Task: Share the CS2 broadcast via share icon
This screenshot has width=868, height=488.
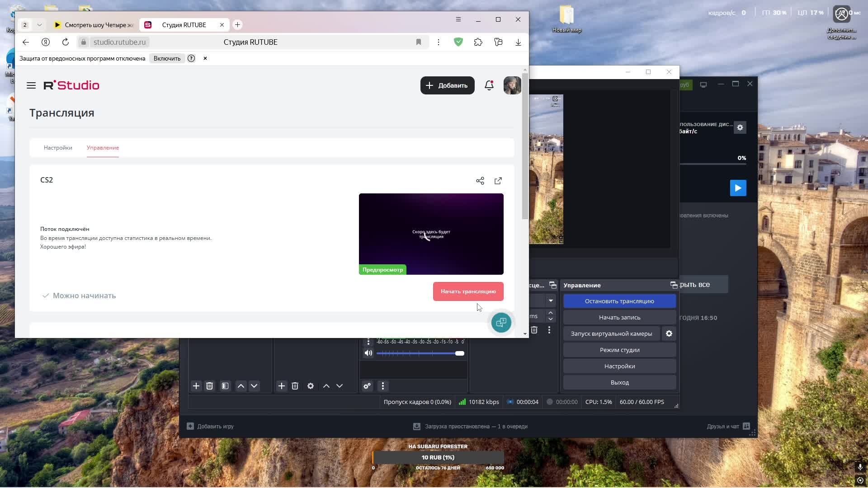Action: point(480,181)
